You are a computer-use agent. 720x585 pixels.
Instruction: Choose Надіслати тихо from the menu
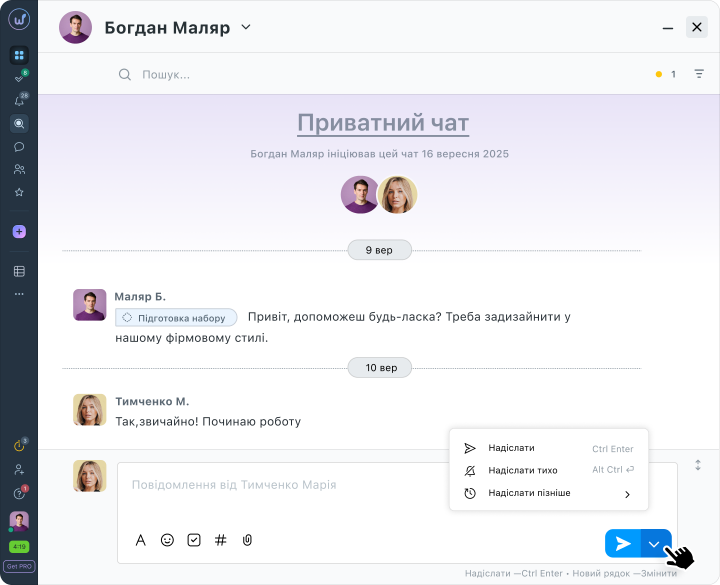(522, 470)
